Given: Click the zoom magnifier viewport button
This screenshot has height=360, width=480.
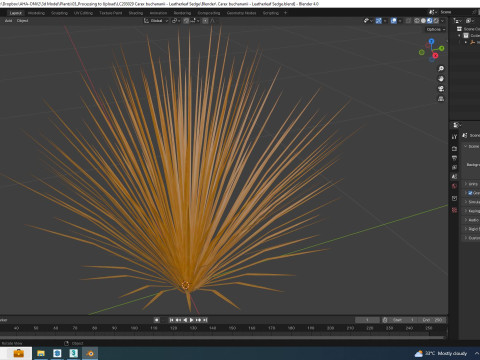Looking at the screenshot, I should click(441, 69).
